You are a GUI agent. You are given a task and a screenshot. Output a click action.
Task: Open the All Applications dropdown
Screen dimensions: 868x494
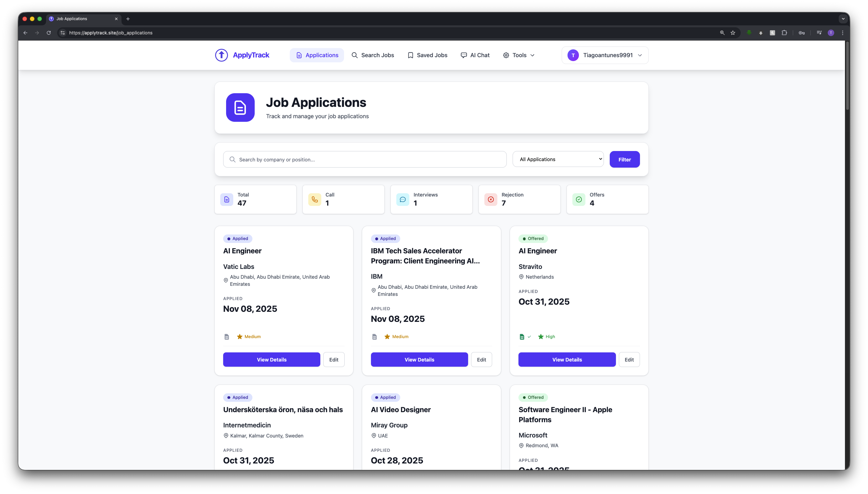[557, 159]
